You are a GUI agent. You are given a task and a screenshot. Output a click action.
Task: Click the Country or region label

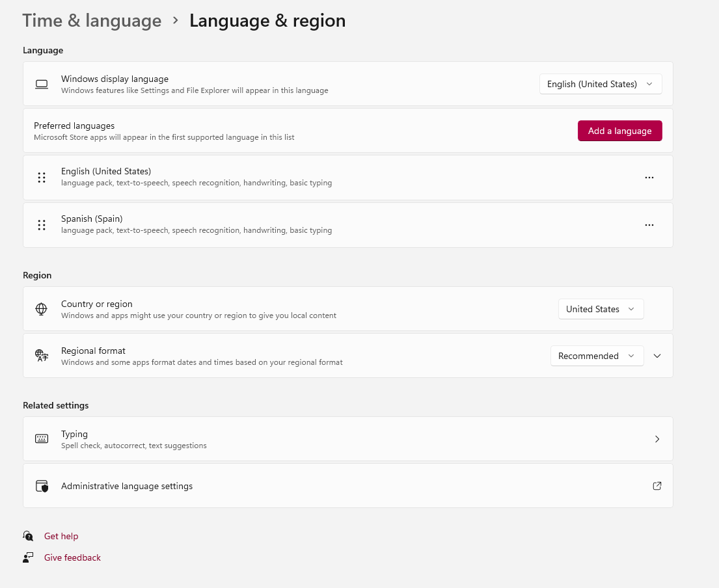click(x=97, y=304)
